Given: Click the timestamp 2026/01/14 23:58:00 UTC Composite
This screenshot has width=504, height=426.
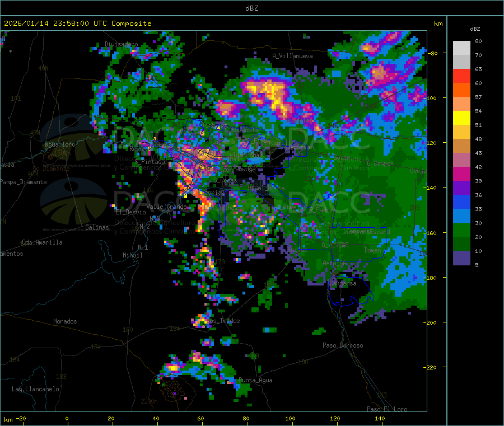Looking at the screenshot, I should pos(77,24).
